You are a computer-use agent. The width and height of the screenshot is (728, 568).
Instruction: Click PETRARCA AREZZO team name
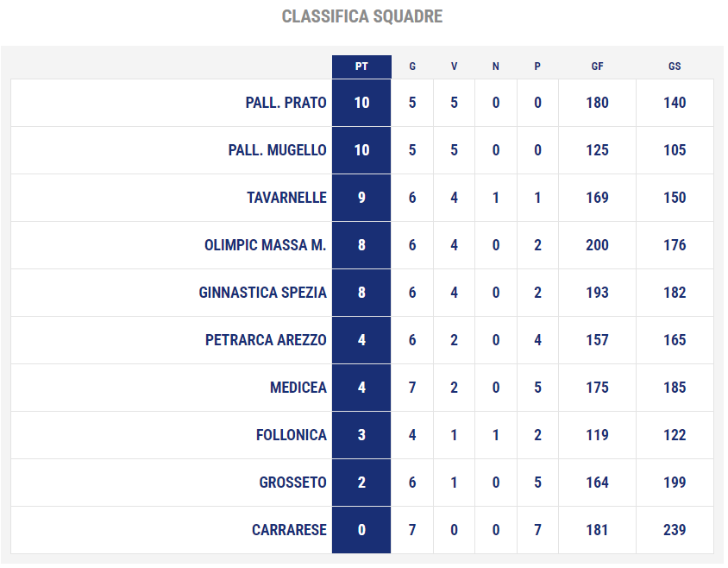coord(266,340)
